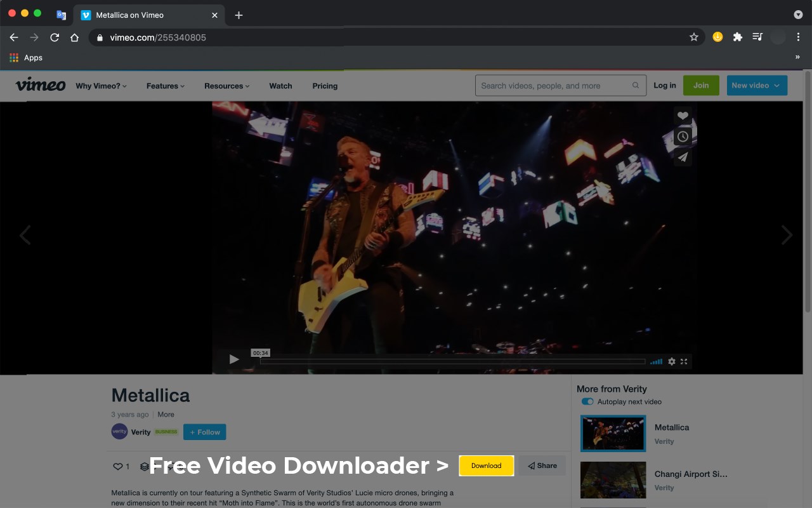812x508 pixels.
Task: Open the browser home page
Action: point(74,37)
